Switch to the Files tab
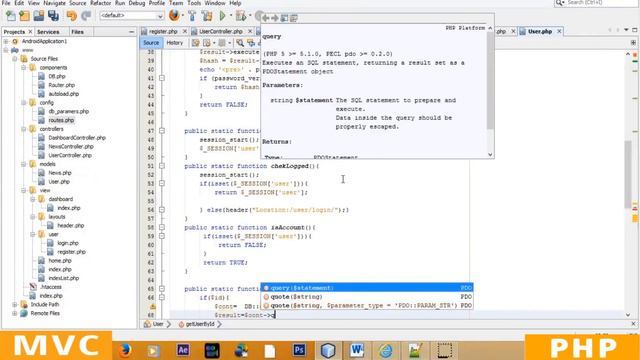Image resolution: width=640 pixels, height=360 pixels. click(x=77, y=32)
